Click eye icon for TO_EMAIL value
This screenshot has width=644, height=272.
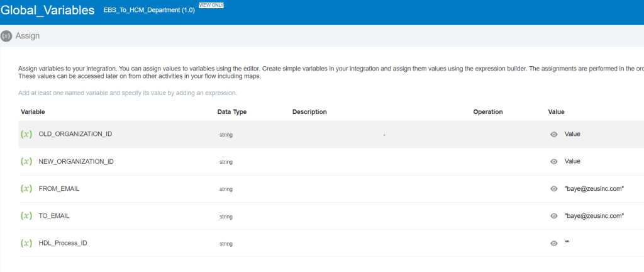(554, 216)
